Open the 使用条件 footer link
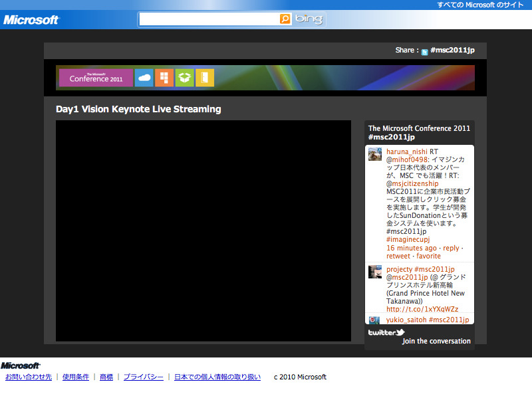 click(x=76, y=377)
